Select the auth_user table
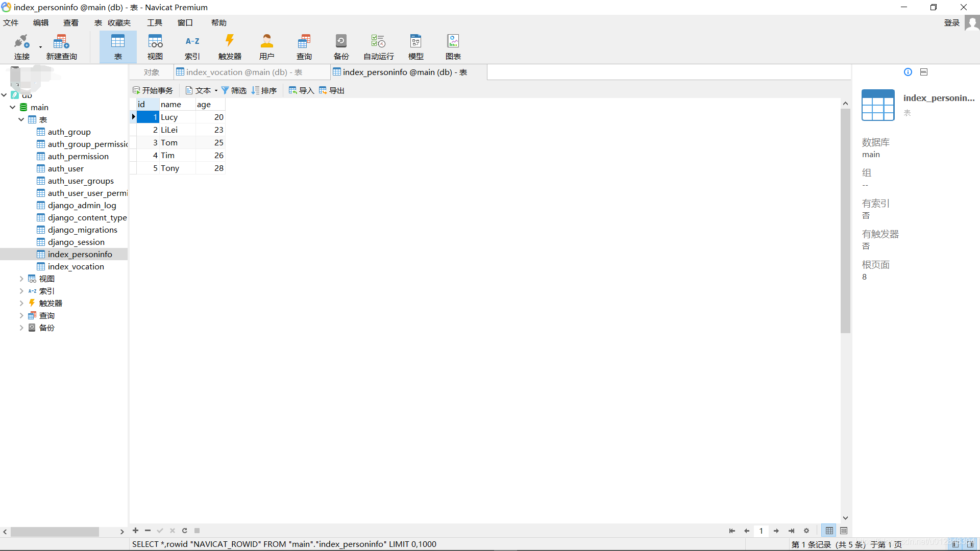 (x=65, y=169)
